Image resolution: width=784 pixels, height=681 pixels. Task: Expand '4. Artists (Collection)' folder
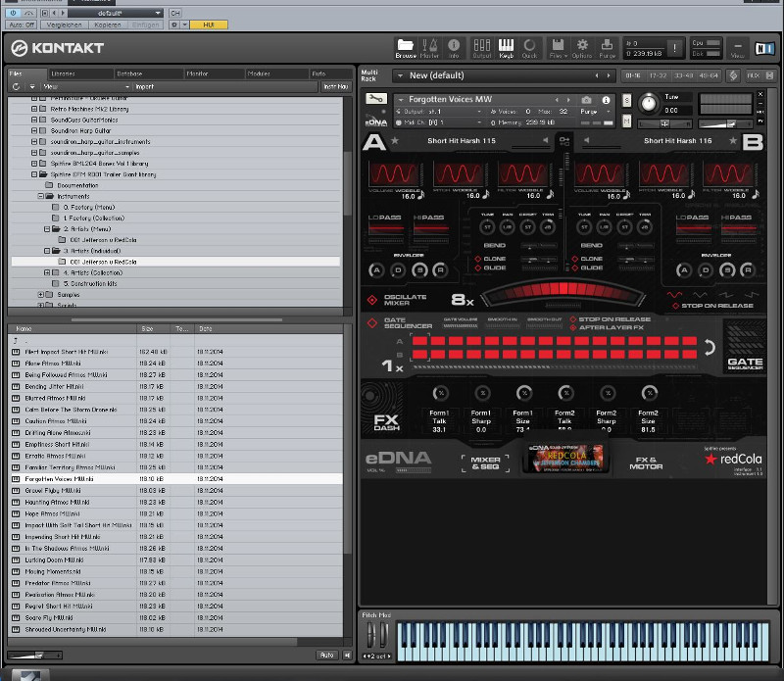47,272
